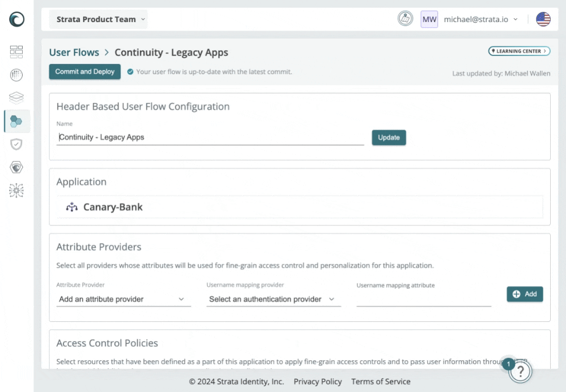Viewport: 566px width, 392px height.
Task: Go back to User Flows breadcrumb
Action: (74, 52)
